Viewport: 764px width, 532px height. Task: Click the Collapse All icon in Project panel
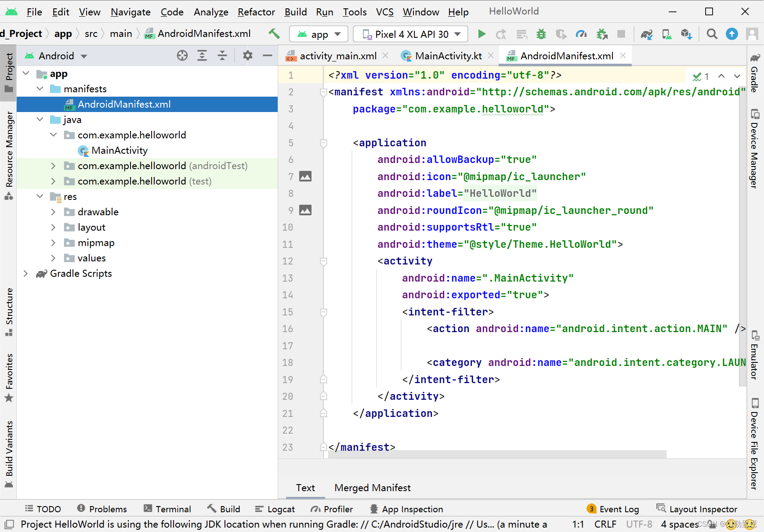[x=222, y=55]
